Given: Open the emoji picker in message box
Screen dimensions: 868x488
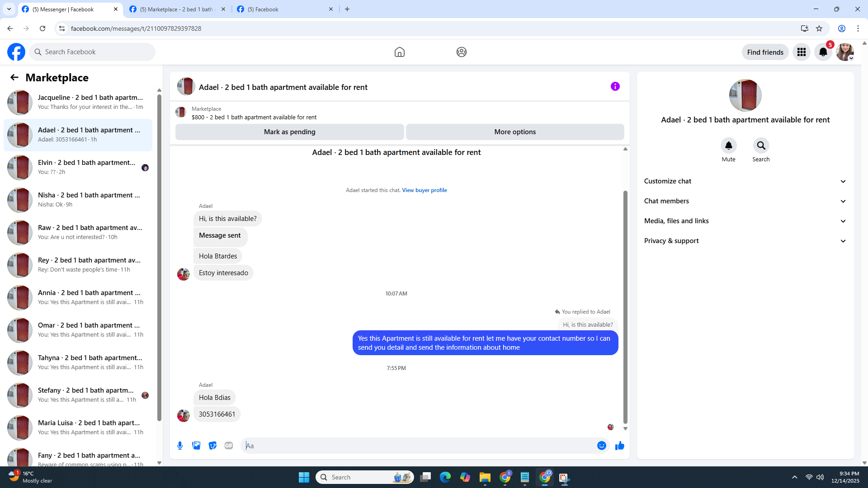Looking at the screenshot, I should click(x=601, y=446).
